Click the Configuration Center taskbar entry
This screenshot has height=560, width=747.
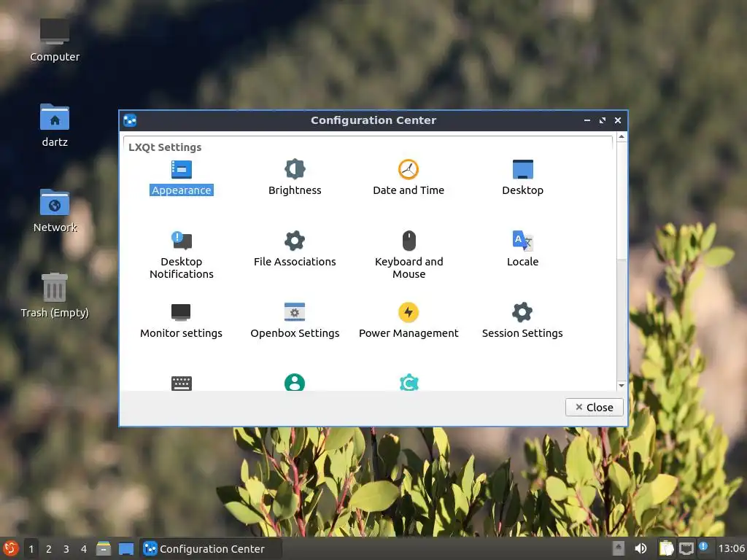coord(211,548)
